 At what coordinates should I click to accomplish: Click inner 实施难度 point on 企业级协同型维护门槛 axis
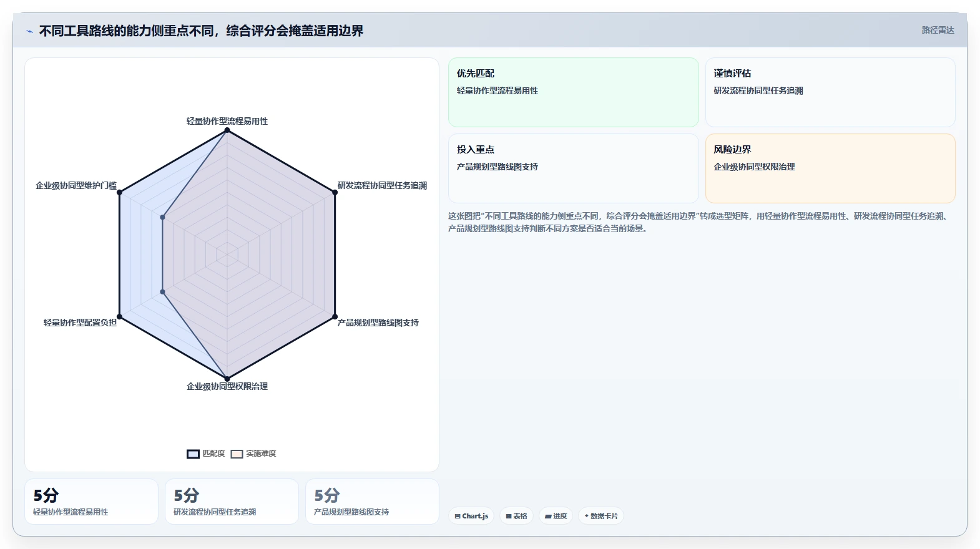pos(162,217)
